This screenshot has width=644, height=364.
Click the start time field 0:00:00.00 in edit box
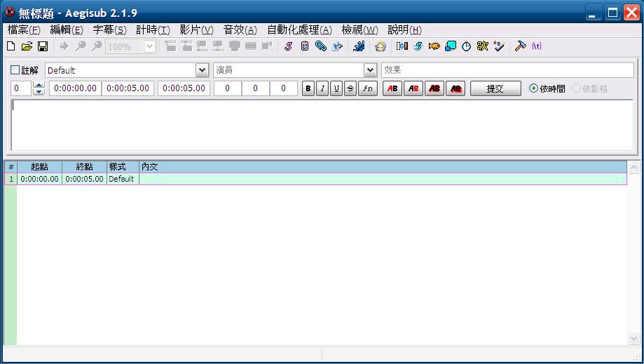[x=75, y=88]
